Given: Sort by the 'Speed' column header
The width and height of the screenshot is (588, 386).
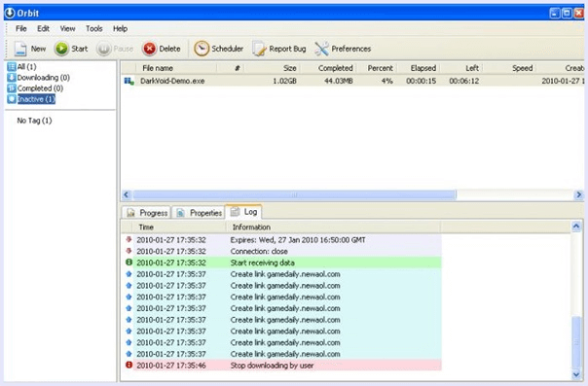Looking at the screenshot, I should click(522, 68).
